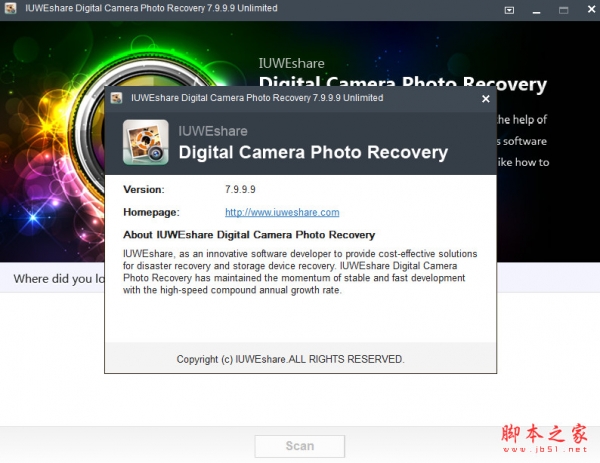
Task: Click the app icon in main title bar
Action: (10, 8)
